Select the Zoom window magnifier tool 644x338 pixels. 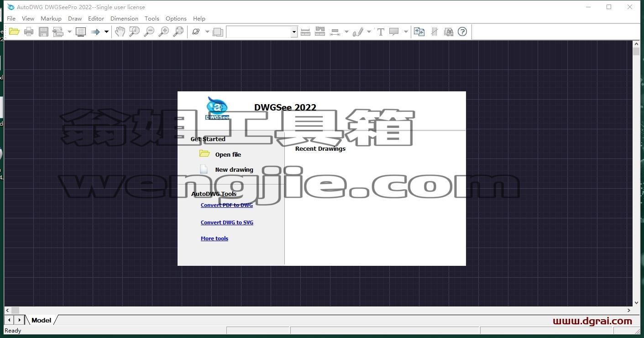point(134,32)
